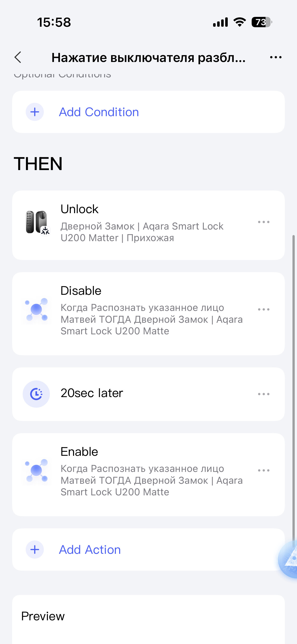Open the floating assistant bubble at screen edge
Viewport: 297px width, 644px height.
point(289,559)
